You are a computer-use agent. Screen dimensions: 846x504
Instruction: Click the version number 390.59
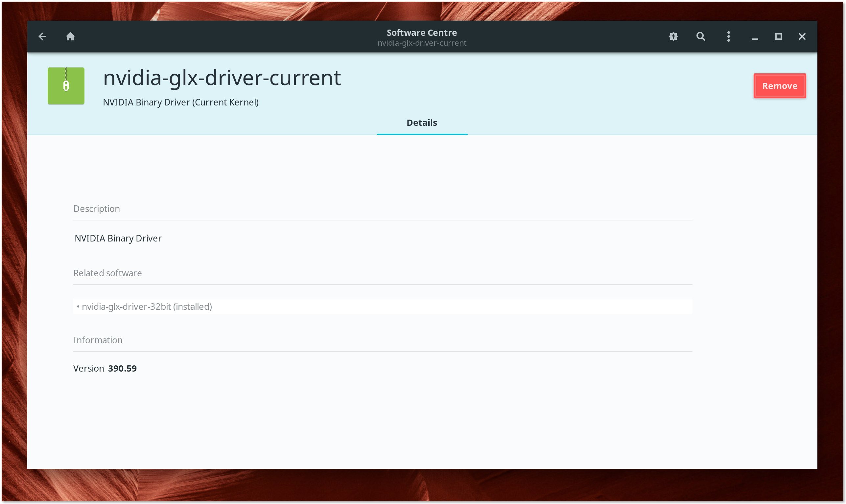click(x=122, y=368)
